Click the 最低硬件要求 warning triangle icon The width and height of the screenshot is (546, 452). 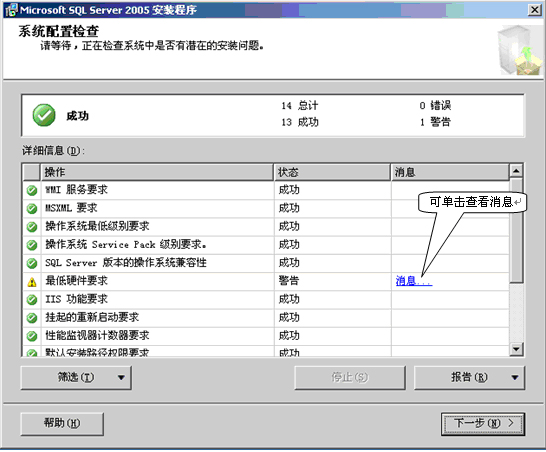[32, 282]
